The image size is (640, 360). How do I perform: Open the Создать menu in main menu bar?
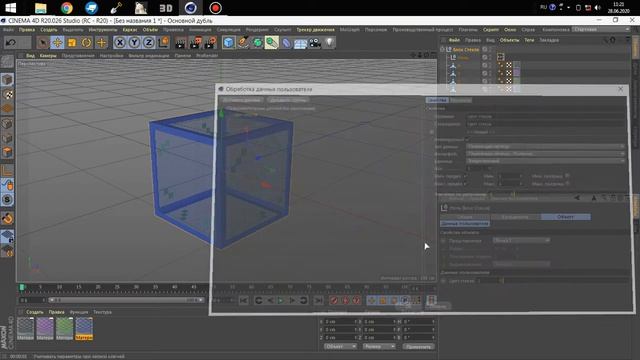(49, 30)
